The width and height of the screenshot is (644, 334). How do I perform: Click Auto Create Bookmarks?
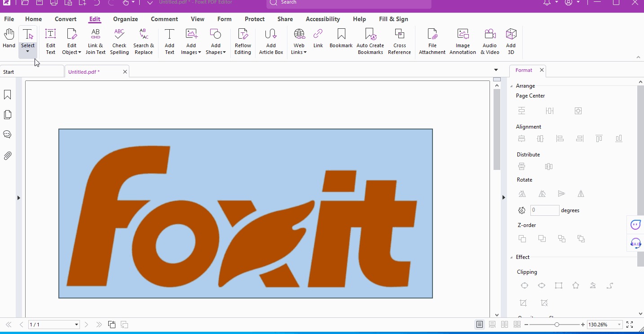[371, 42]
